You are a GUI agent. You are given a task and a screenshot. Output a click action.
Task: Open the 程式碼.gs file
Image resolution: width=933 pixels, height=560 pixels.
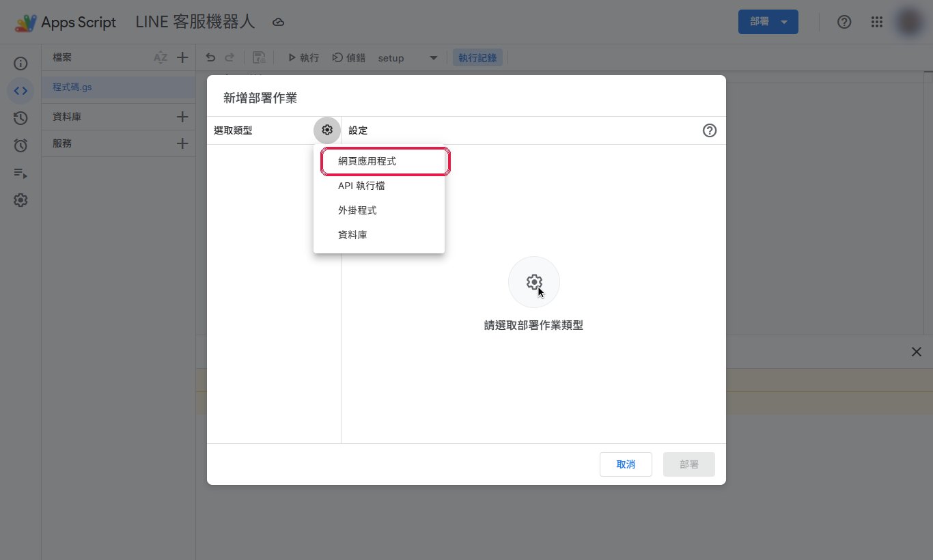point(118,87)
